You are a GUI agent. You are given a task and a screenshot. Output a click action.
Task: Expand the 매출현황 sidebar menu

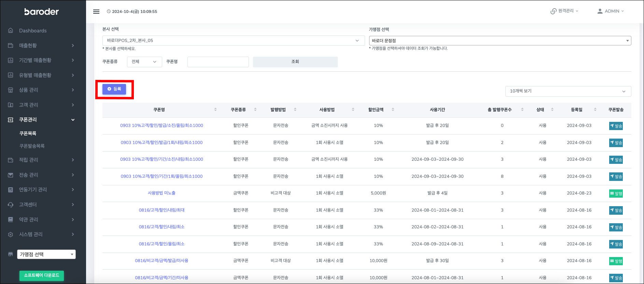[x=41, y=46]
